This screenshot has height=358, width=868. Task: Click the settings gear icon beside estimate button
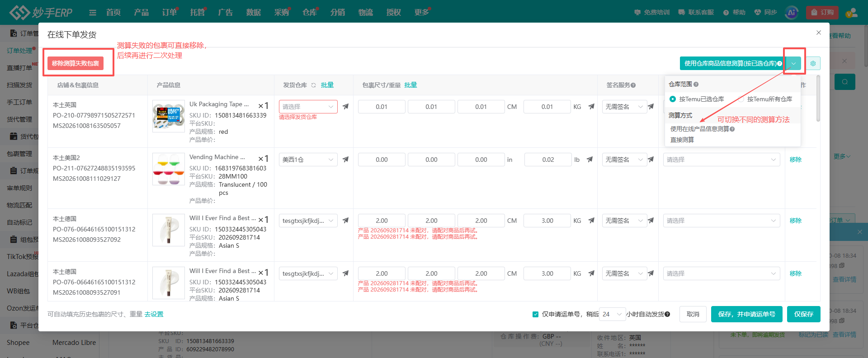[x=813, y=63]
